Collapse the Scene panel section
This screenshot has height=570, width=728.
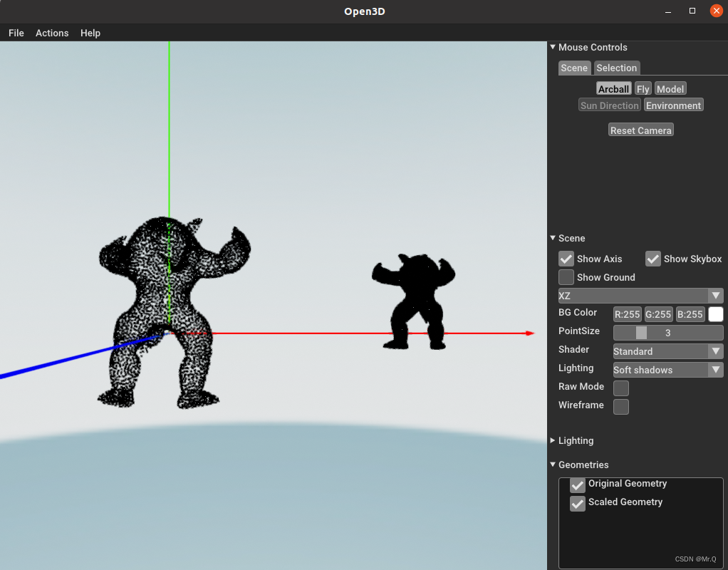point(553,238)
